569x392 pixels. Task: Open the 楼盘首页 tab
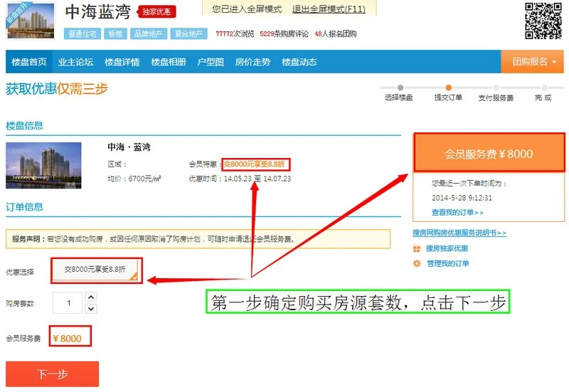[x=29, y=62]
